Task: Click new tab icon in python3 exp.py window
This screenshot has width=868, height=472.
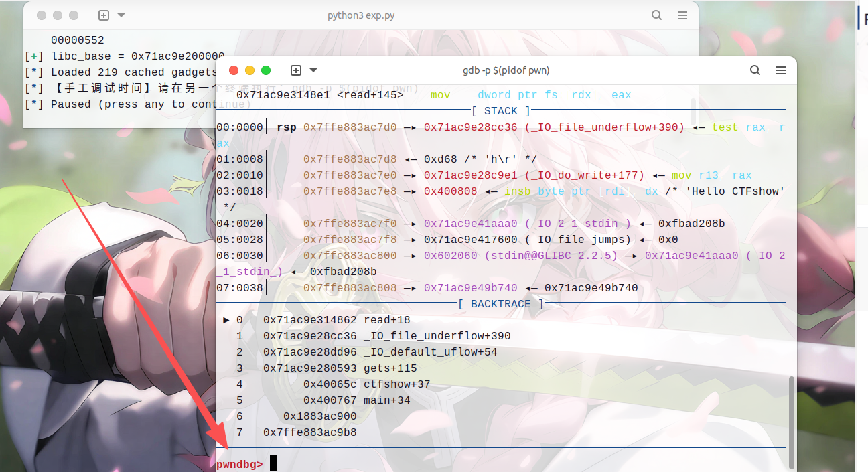Action: (104, 15)
